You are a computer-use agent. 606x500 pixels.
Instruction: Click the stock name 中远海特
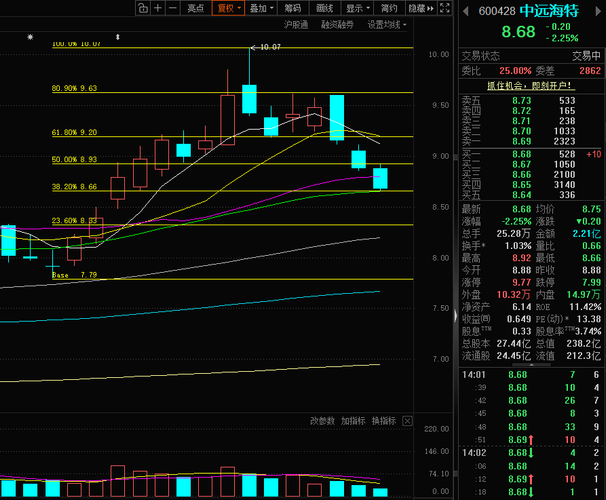click(549, 11)
